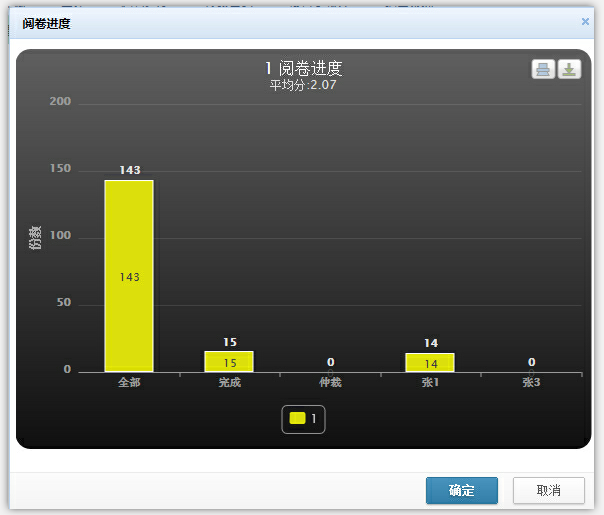Click the 完成 x-axis label
This screenshot has height=515, width=604.
[x=229, y=383]
